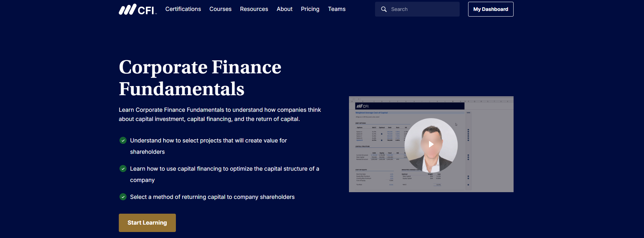
Task: Click the CFI logo inside the video preview
Action: tap(362, 106)
